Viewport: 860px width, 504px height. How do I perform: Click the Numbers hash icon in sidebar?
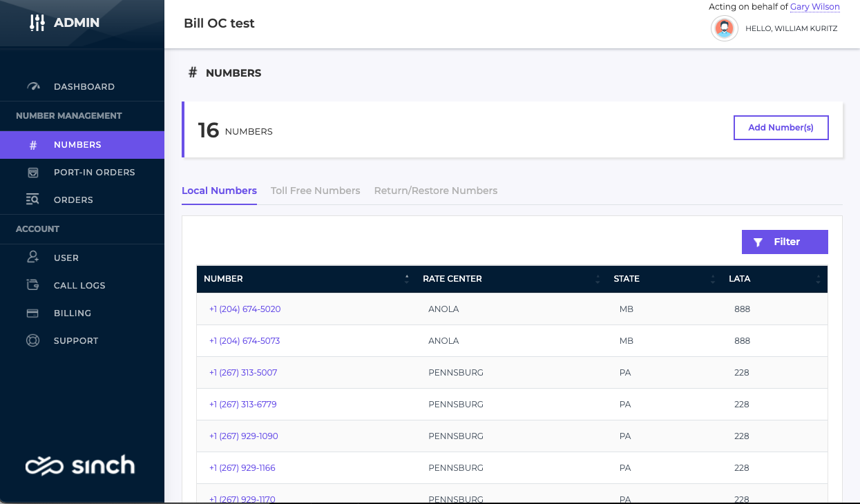[x=33, y=145]
